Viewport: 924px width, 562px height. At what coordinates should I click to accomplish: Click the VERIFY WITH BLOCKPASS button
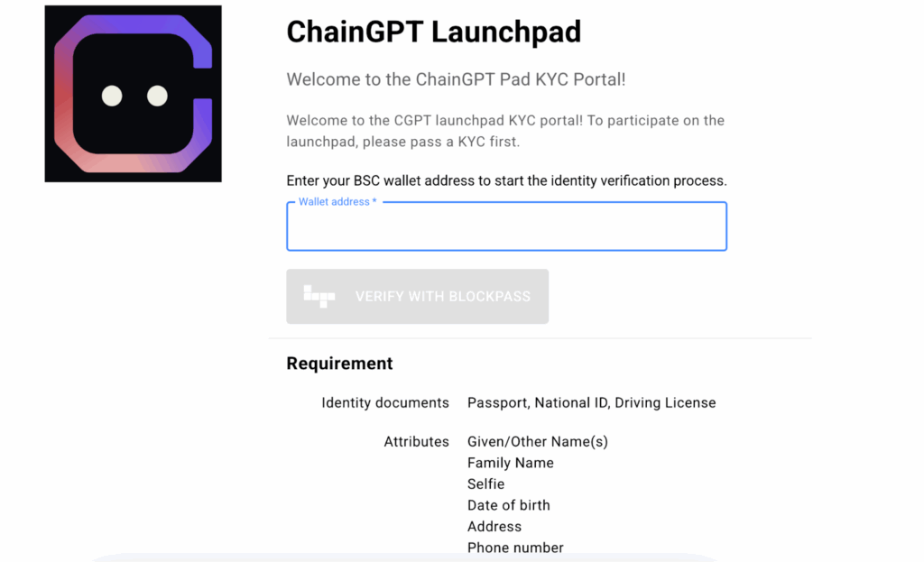point(417,296)
